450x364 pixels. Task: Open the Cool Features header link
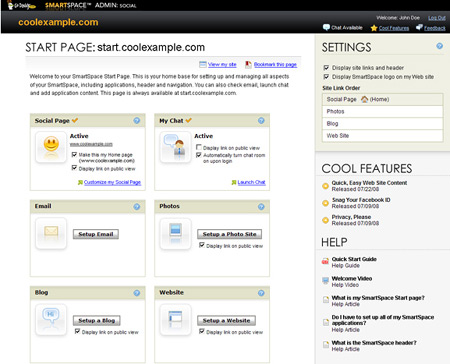click(394, 28)
